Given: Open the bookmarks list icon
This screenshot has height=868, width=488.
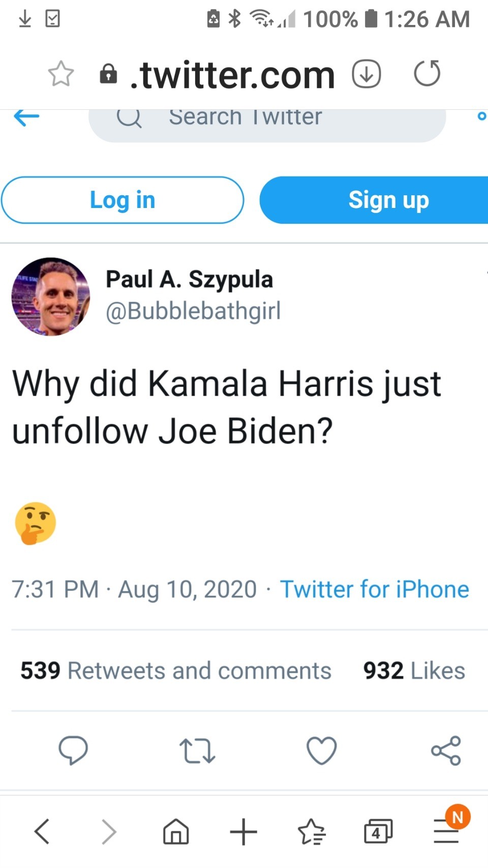Looking at the screenshot, I should tap(311, 832).
